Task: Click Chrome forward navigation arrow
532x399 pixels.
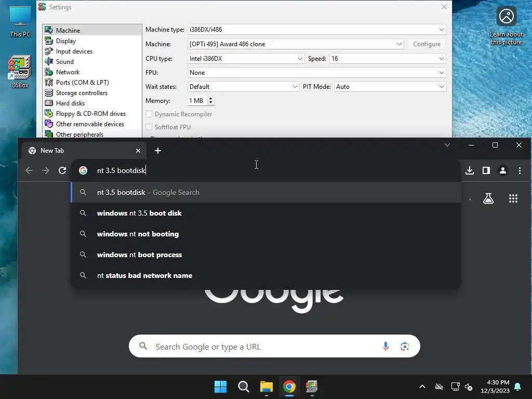Action: click(46, 170)
